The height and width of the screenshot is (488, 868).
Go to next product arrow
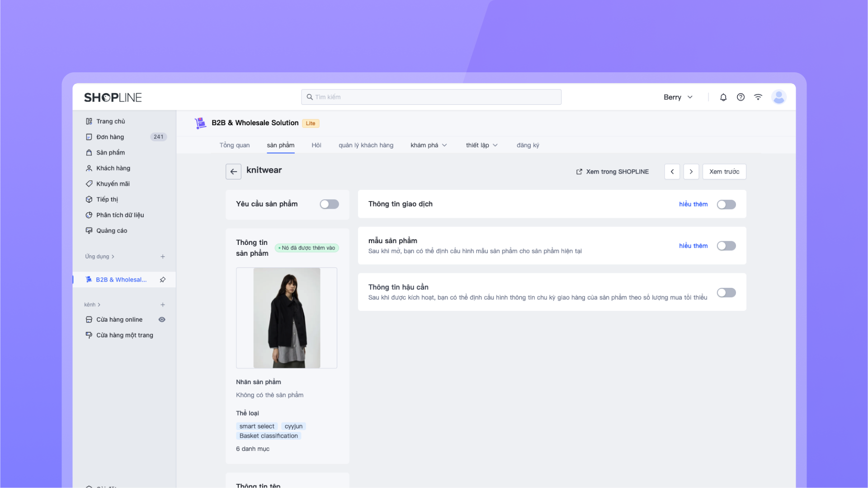point(691,172)
